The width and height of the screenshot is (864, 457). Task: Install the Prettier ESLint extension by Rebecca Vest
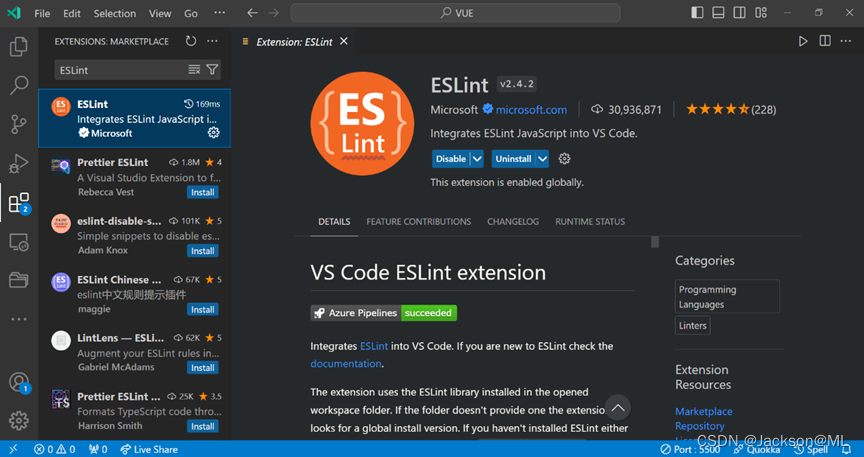[x=203, y=192]
